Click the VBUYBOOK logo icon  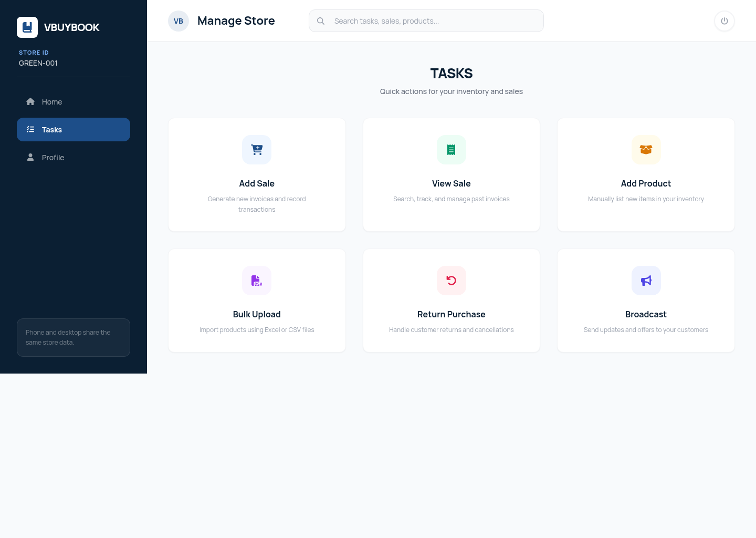click(x=27, y=27)
